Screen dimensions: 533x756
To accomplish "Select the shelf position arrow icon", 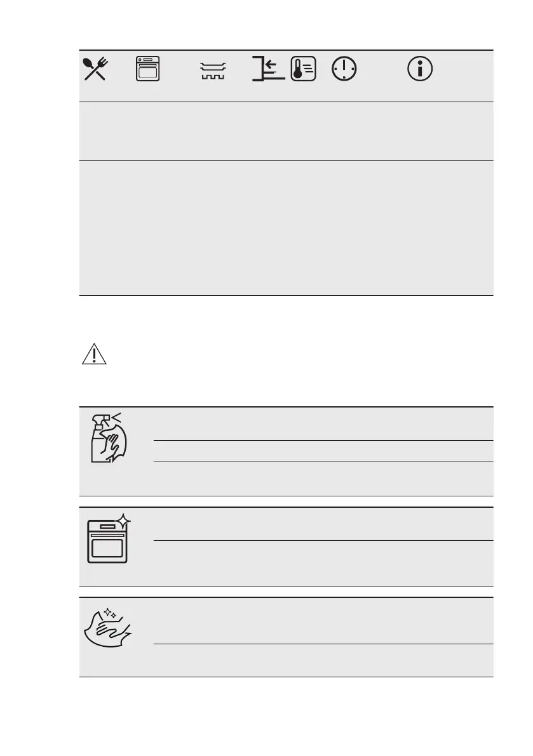I will click(268, 69).
